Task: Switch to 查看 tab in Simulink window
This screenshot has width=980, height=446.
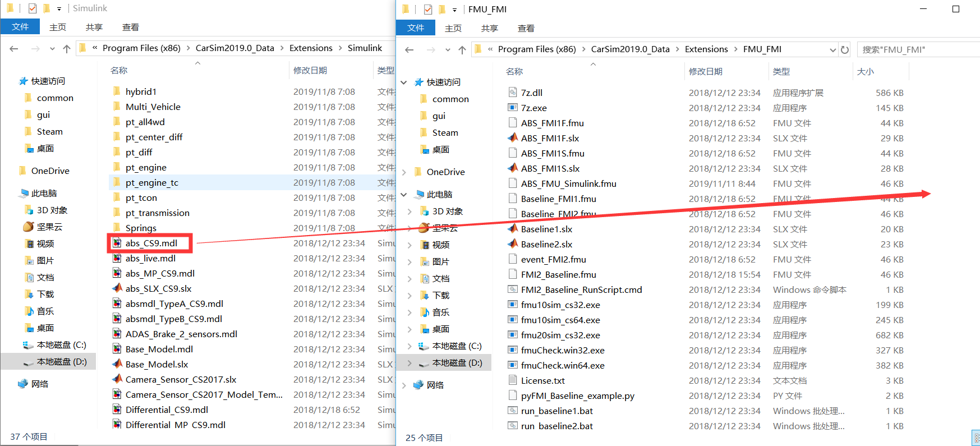Action: [x=131, y=27]
